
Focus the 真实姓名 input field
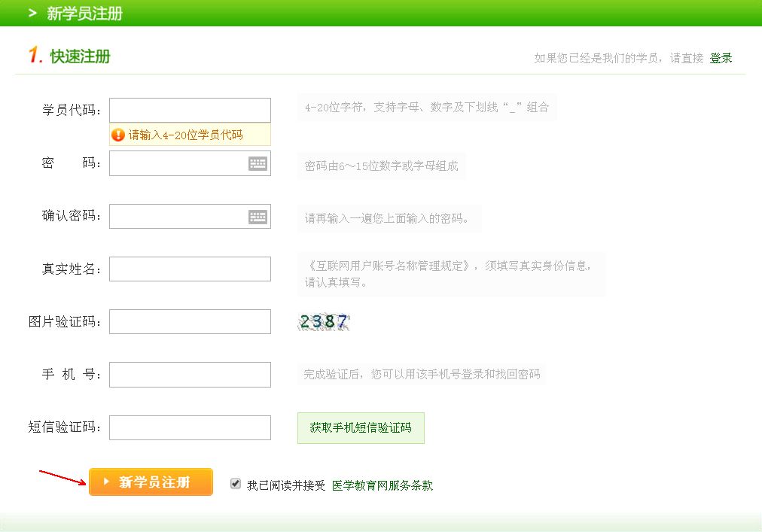[190, 269]
